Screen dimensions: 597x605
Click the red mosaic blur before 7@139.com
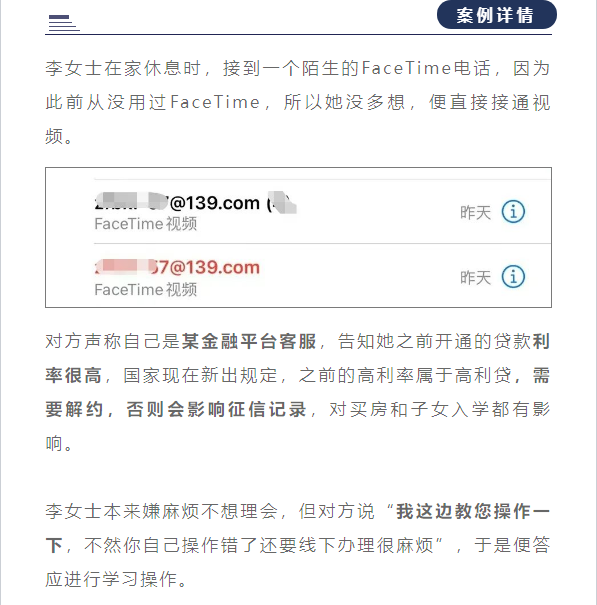123,266
